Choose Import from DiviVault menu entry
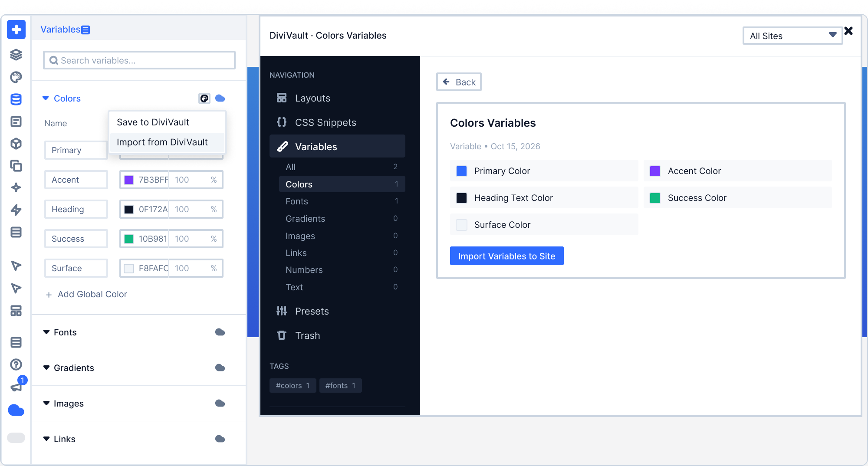The width and height of the screenshot is (868, 466). tap(167, 142)
